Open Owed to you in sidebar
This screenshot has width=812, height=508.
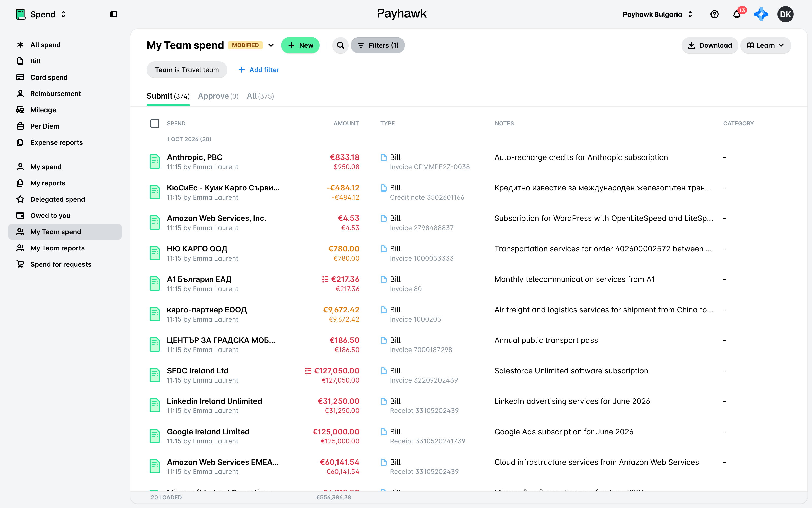click(x=65, y=215)
